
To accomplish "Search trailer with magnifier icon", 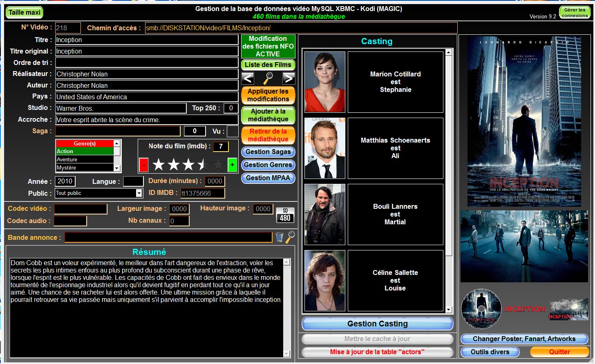I will tap(290, 237).
